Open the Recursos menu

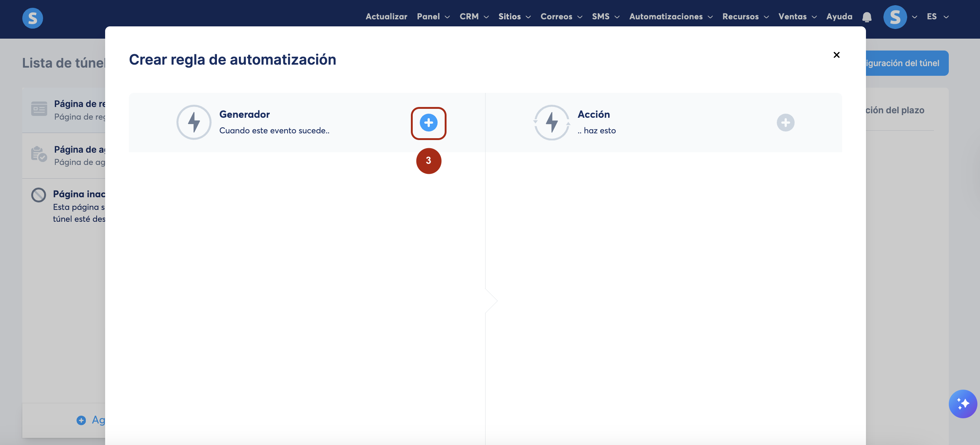(x=745, y=17)
